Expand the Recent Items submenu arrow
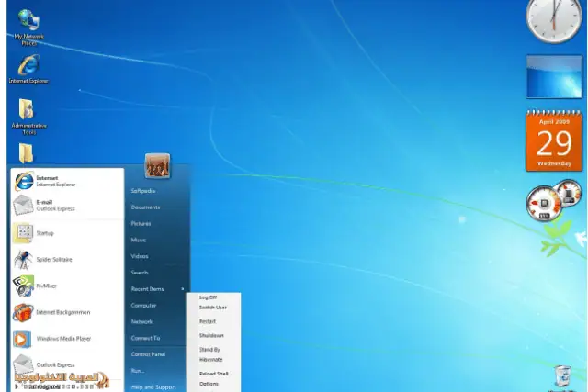588x392 pixels. tap(183, 289)
